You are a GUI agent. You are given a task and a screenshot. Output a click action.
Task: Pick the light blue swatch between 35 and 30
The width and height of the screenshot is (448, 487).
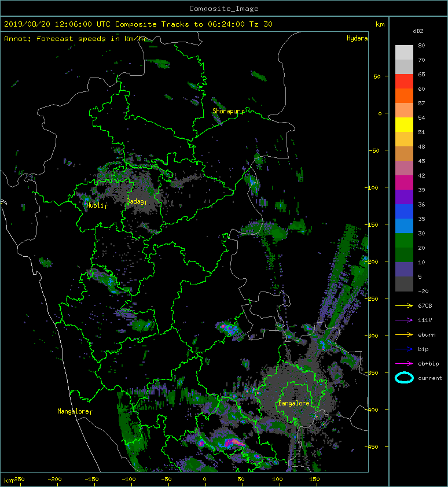(x=404, y=226)
